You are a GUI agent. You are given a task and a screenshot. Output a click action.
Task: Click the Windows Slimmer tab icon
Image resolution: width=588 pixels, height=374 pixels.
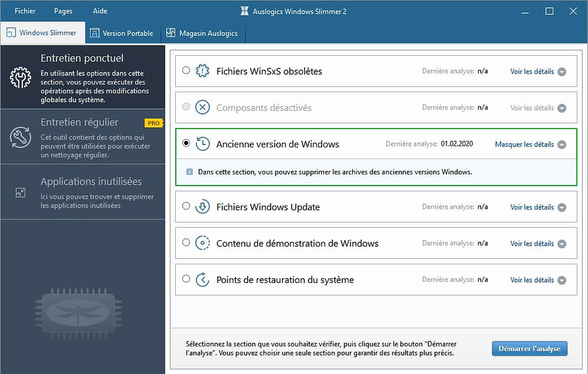coord(11,32)
